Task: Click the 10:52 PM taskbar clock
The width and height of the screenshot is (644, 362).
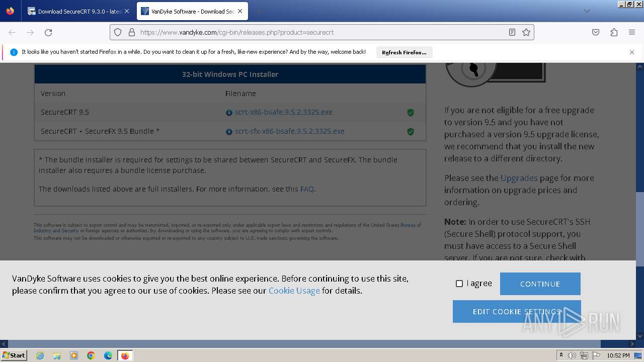Action: pyautogui.click(x=618, y=355)
